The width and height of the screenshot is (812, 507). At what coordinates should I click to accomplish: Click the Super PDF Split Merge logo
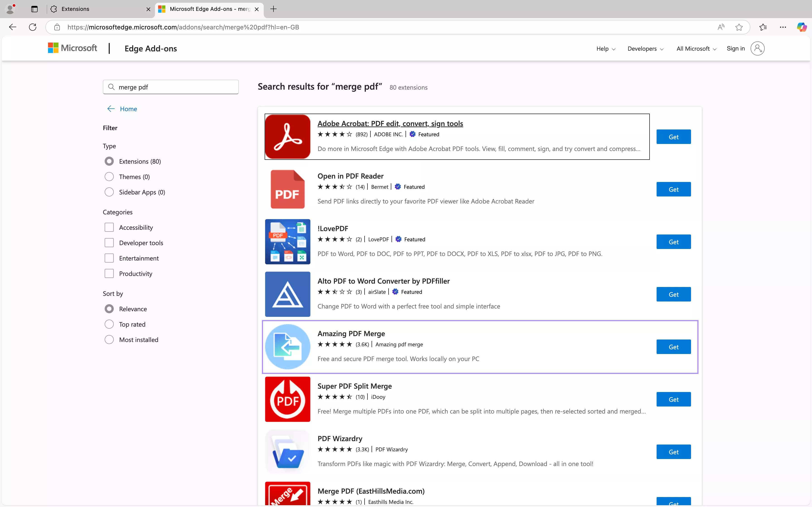[x=287, y=399]
